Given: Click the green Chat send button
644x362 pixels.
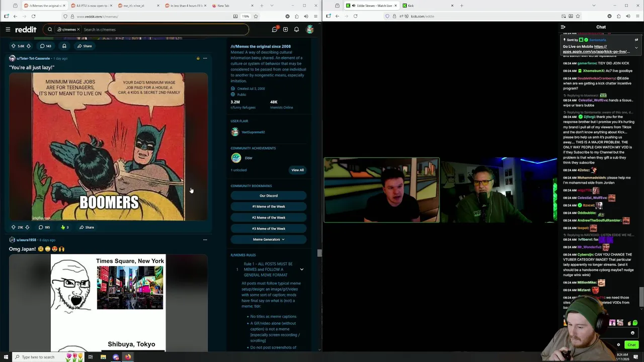Looking at the screenshot, I should [x=631, y=345].
